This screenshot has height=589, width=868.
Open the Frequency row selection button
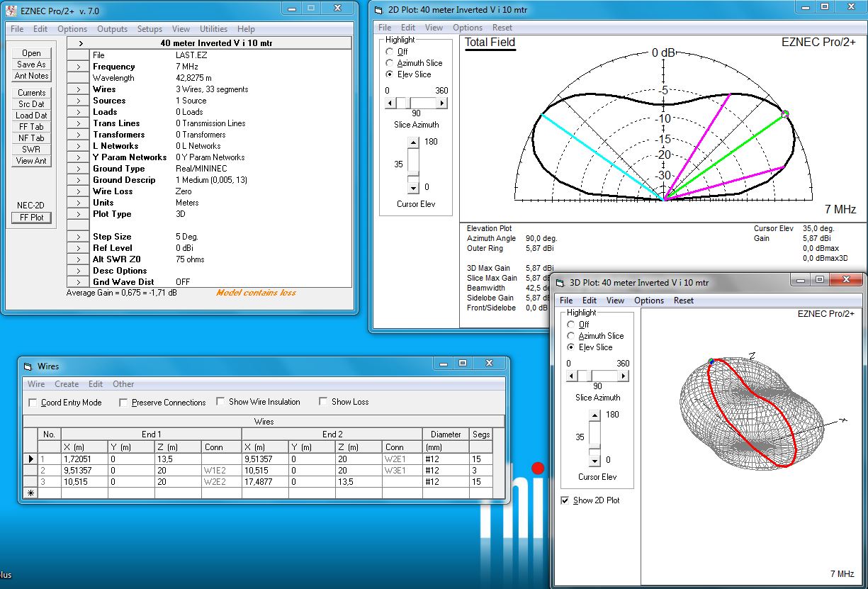pyautogui.click(x=78, y=67)
